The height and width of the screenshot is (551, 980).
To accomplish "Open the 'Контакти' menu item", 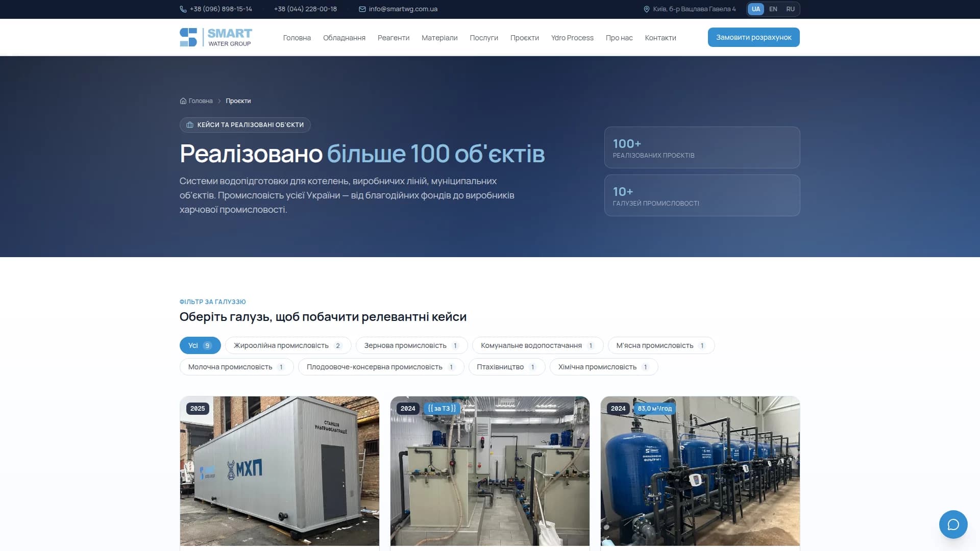I will click(660, 38).
